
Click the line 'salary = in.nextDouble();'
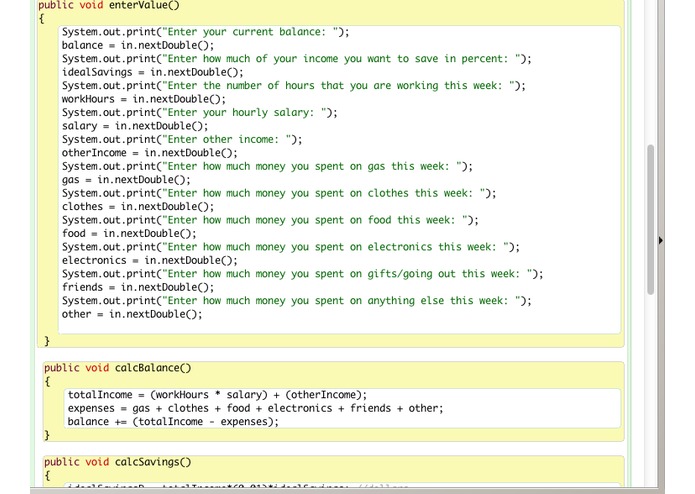(x=135, y=126)
